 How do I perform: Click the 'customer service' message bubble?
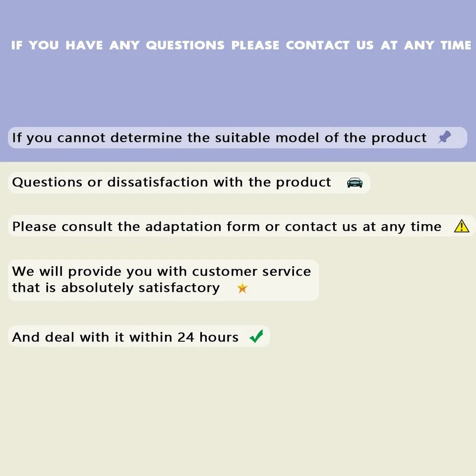pyautogui.click(x=163, y=280)
